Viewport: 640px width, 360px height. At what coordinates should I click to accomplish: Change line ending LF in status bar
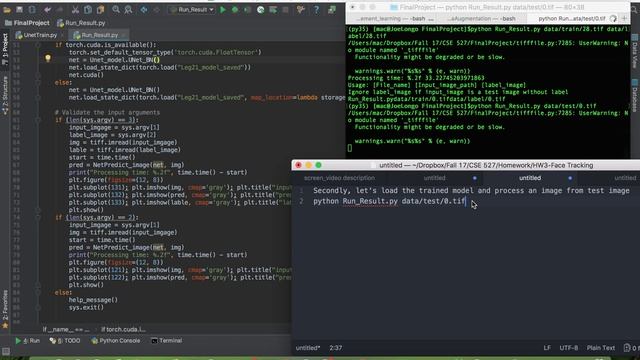[547, 348]
